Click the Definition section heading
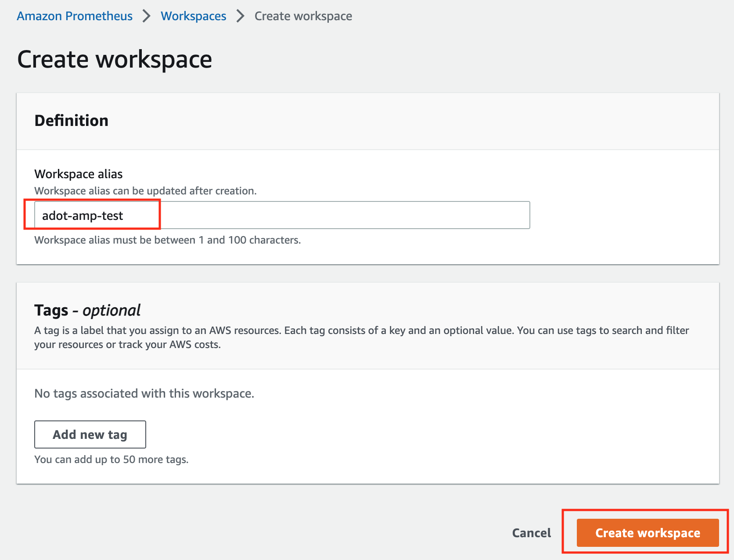The width and height of the screenshot is (734, 560). [71, 121]
